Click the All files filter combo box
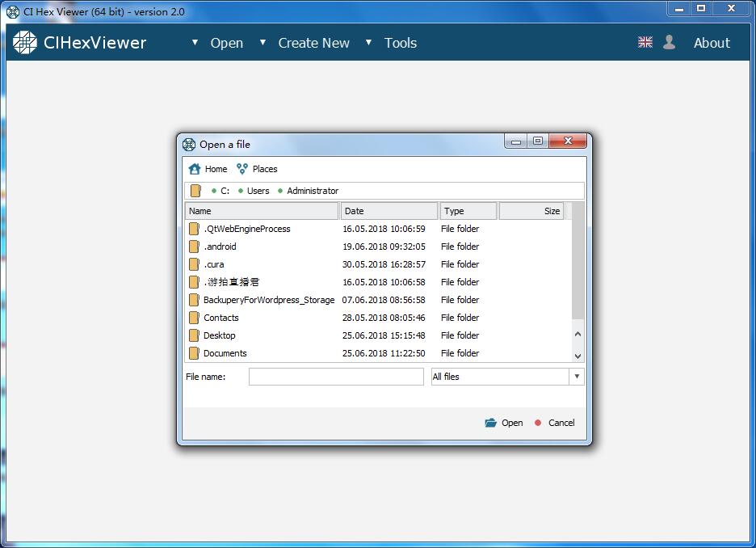 pyautogui.click(x=507, y=377)
